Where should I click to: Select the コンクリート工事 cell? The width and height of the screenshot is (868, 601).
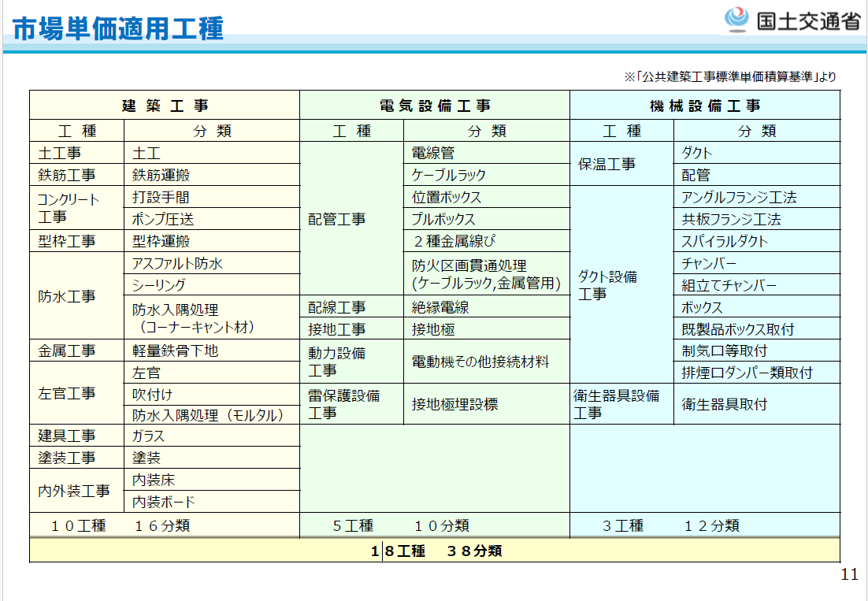pos(77,208)
